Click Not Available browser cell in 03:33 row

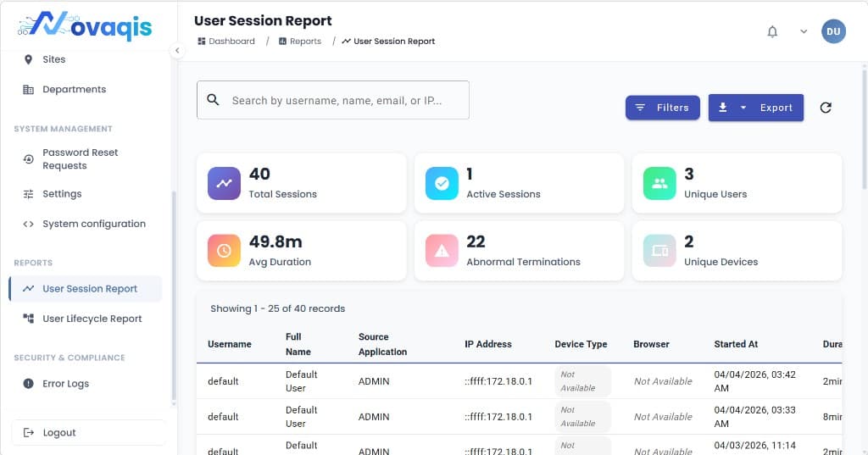(663, 416)
